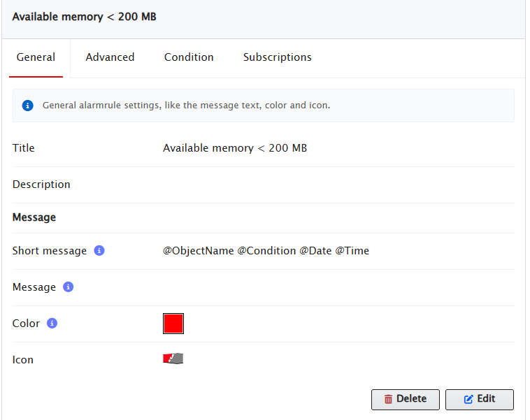Click the info icon beside Short message
Screen dimensions: 530x420
point(99,251)
